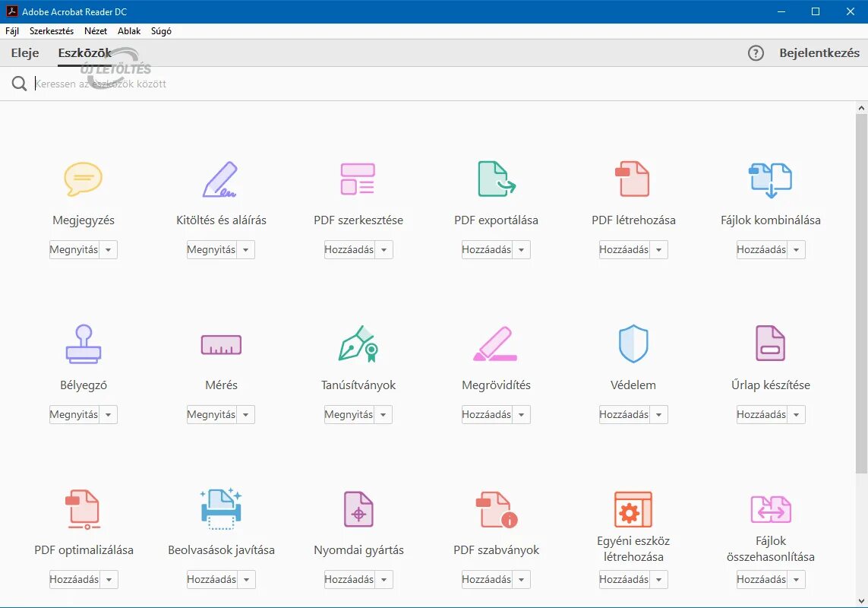Click Hozzáadás button under Egyéni eszköz létrehozása
This screenshot has width=868, height=608.
point(624,580)
